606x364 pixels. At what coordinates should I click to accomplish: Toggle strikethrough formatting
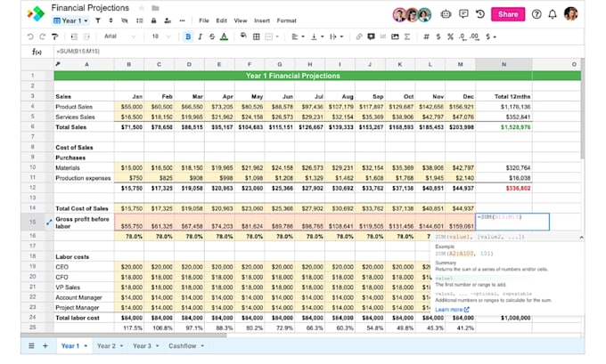click(212, 36)
